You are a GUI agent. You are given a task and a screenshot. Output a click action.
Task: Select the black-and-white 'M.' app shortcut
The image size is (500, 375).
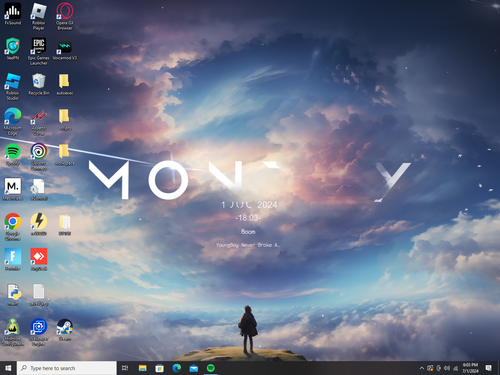(13, 189)
